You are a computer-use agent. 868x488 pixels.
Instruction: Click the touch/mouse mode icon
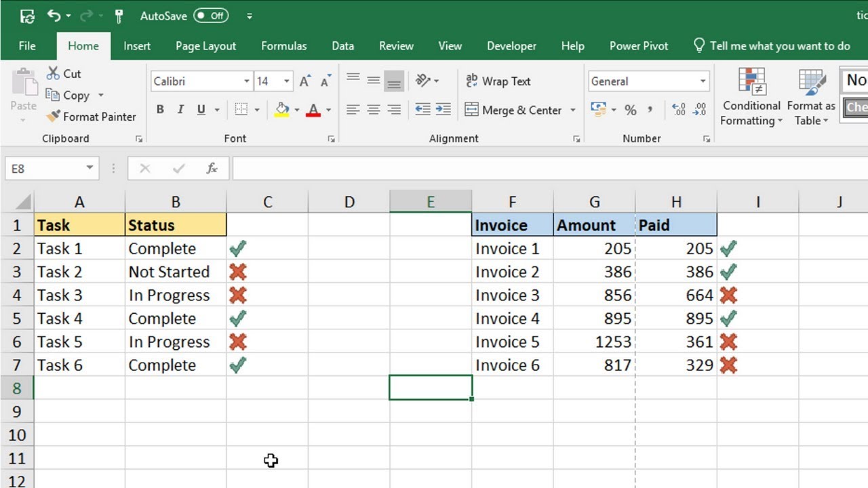(x=119, y=16)
